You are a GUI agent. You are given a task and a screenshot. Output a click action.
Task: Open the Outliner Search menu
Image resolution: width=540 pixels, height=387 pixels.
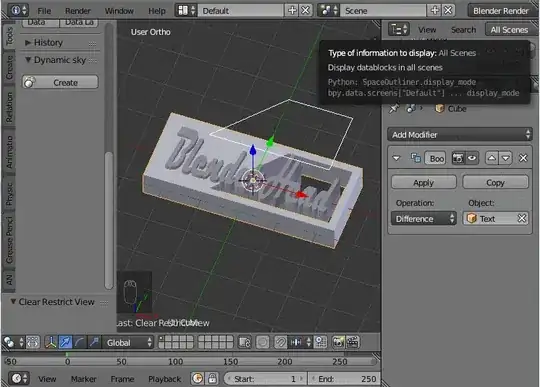[x=464, y=30]
